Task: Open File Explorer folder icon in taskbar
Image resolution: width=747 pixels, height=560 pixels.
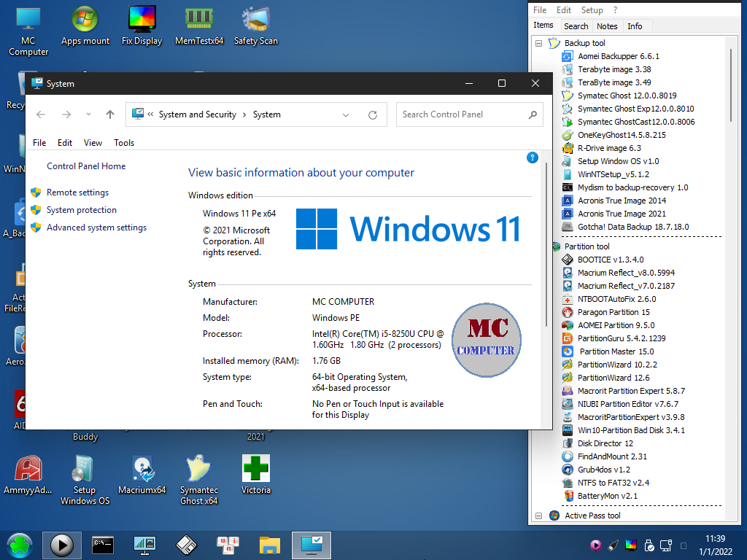Action: coord(270,544)
